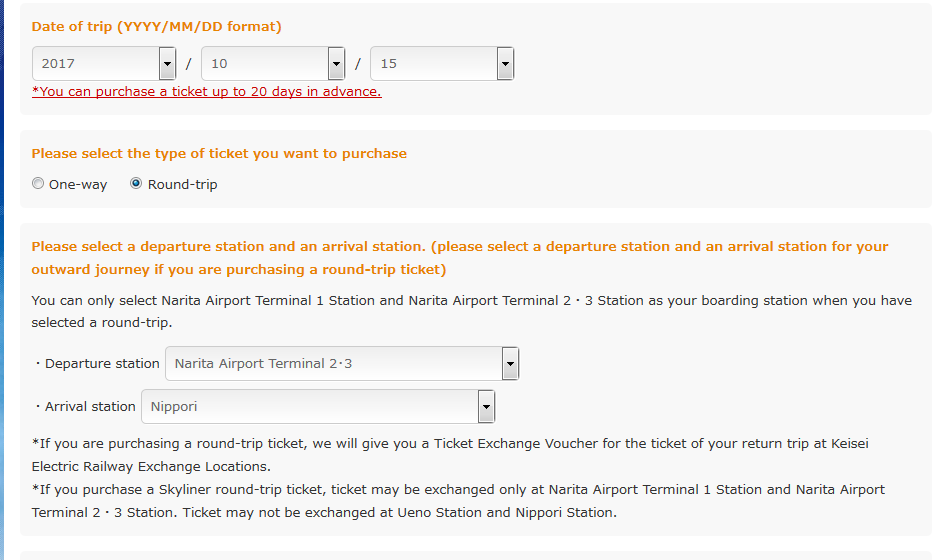Select the One-way radio button

38,184
